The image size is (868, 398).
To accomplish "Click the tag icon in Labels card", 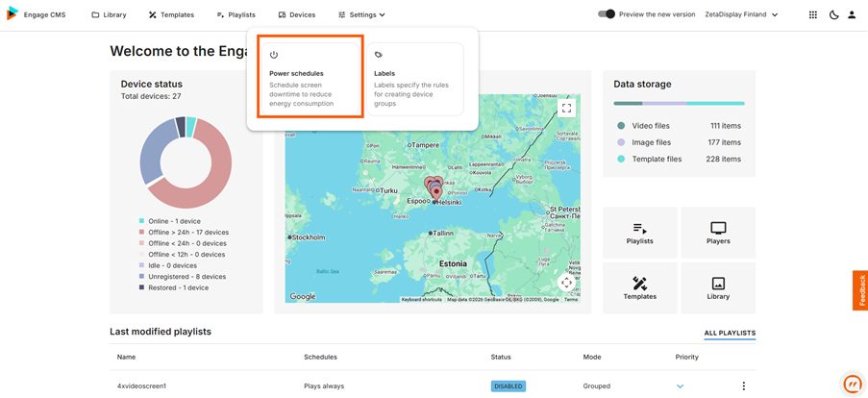I will tap(378, 55).
